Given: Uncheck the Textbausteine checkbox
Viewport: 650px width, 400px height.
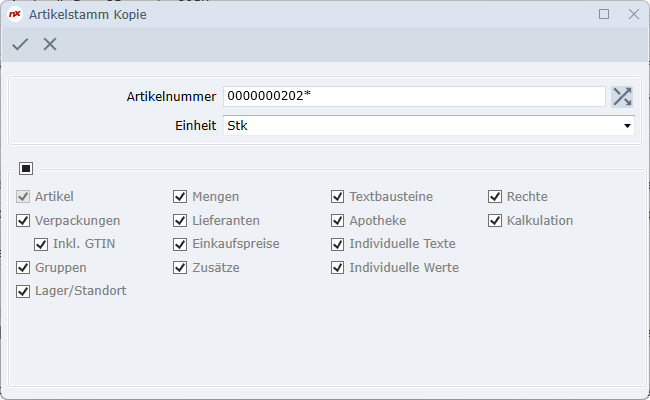Looking at the screenshot, I should point(338,197).
